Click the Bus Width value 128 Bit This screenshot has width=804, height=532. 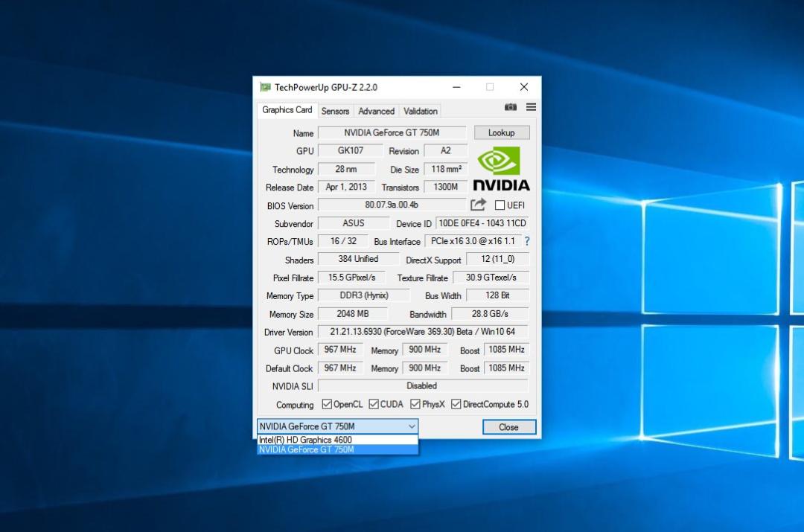497,295
